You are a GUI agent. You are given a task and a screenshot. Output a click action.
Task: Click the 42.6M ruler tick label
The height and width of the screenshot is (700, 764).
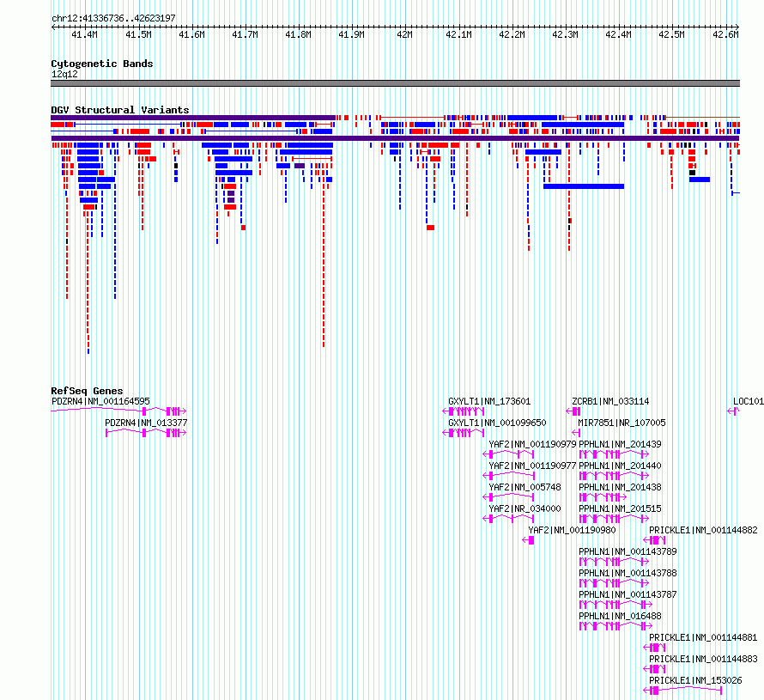725,34
